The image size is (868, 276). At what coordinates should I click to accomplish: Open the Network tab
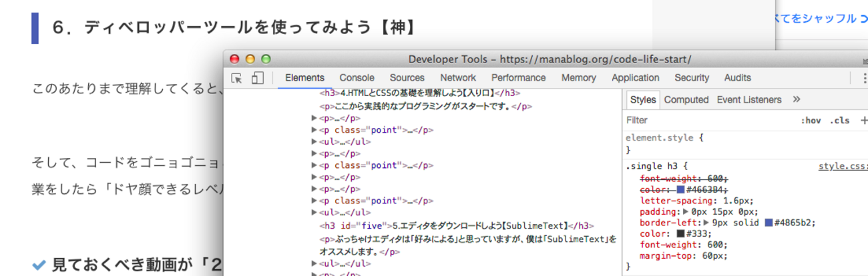[x=458, y=78]
